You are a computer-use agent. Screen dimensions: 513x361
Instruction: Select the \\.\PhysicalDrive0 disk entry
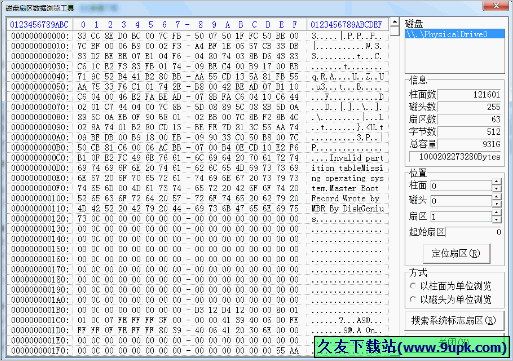pos(455,34)
